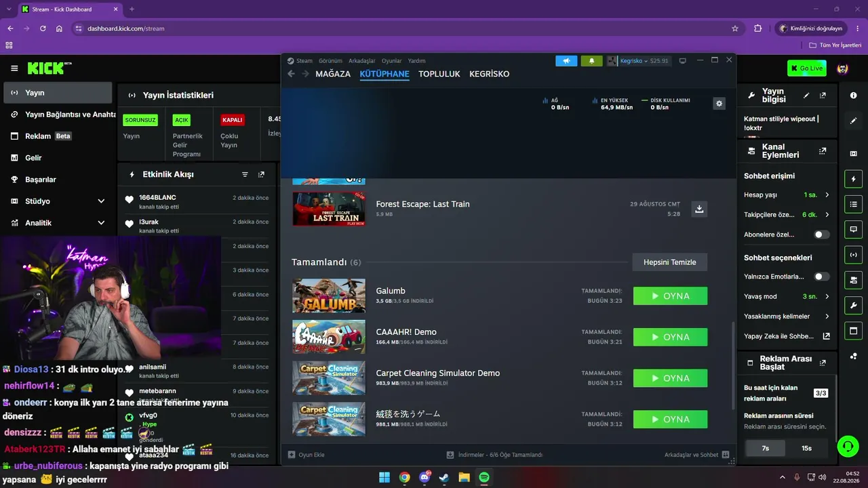Screen dimensions: 868x488
Task: Open the Galumb game thumbnail
Action: click(329, 296)
